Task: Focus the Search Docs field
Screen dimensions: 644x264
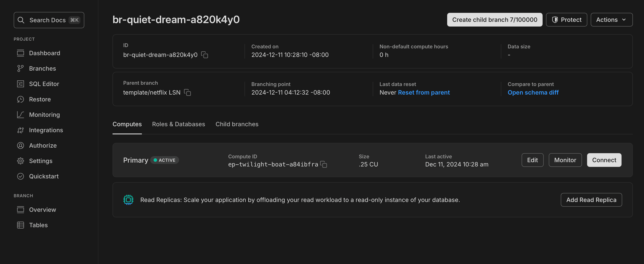Action: [x=49, y=20]
